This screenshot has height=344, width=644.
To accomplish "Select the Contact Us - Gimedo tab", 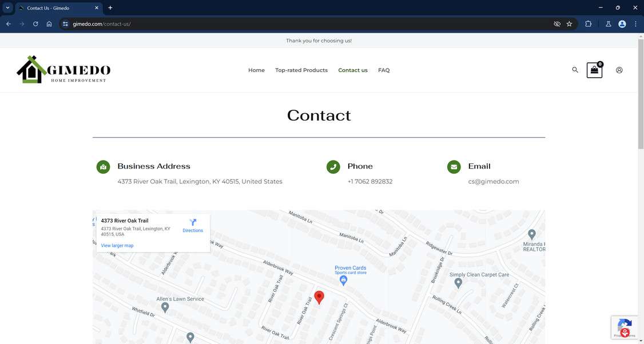I will click(x=59, y=8).
